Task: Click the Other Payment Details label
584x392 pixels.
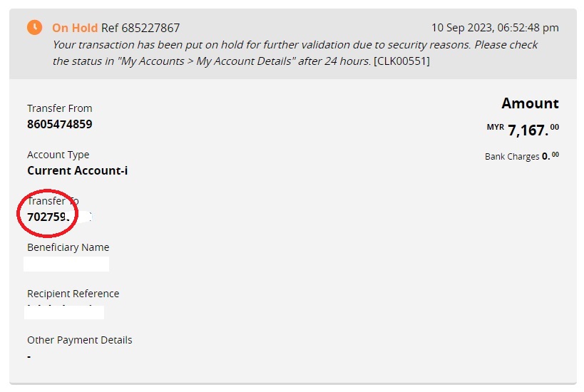Action: pyautogui.click(x=80, y=340)
